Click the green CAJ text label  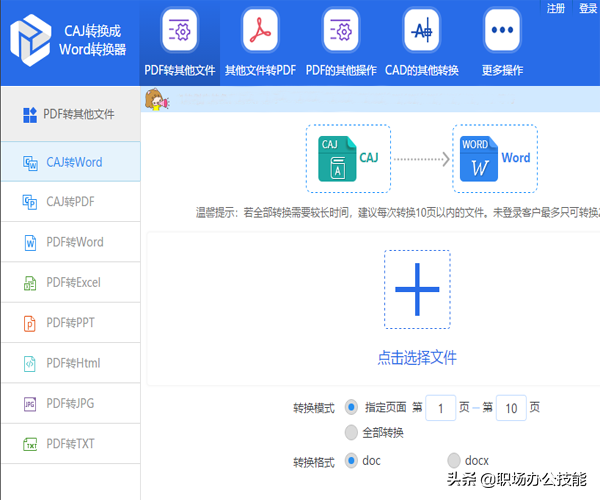[x=369, y=158]
